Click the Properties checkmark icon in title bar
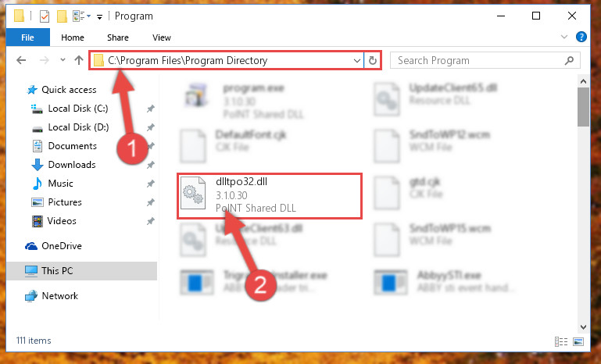 [45, 16]
